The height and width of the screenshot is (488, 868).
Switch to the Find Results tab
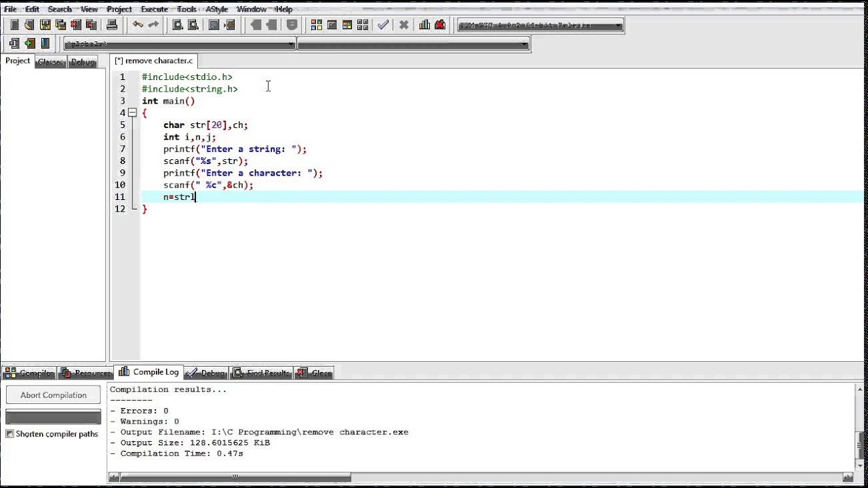point(262,373)
